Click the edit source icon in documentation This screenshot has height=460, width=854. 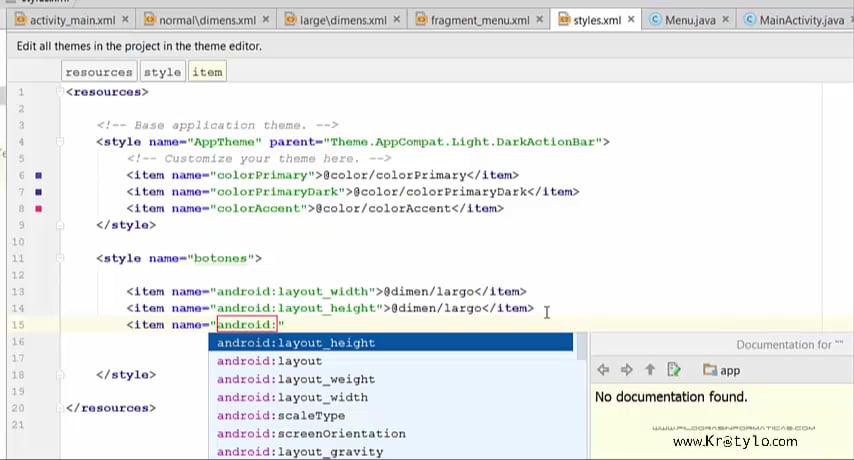tap(674, 370)
